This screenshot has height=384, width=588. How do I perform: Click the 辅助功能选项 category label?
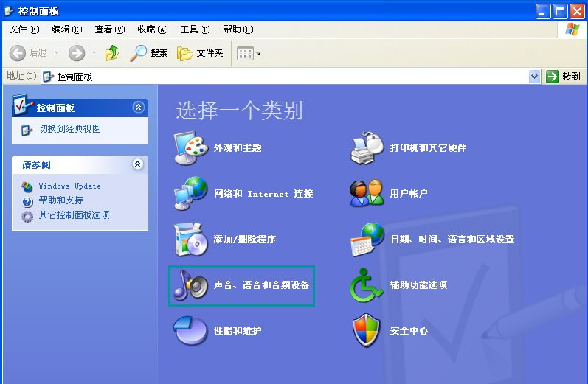[418, 285]
